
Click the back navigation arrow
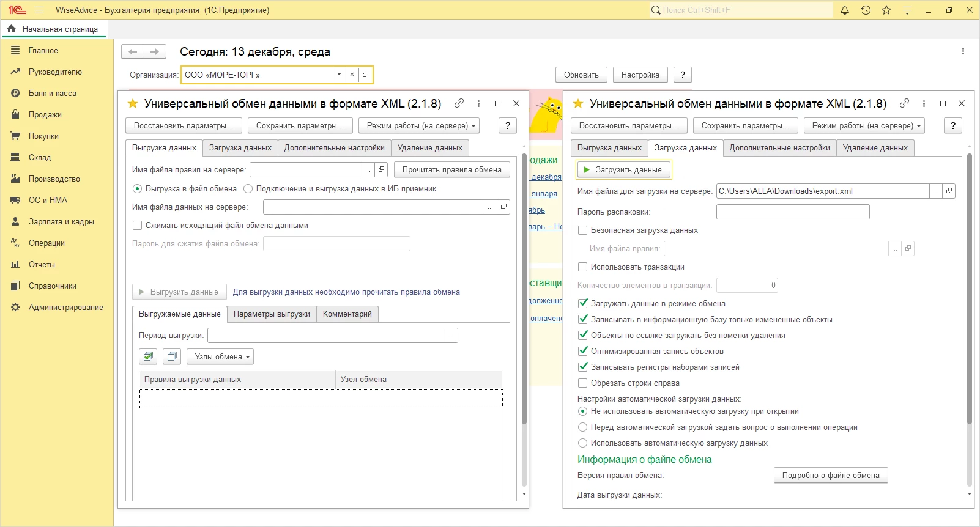[133, 52]
